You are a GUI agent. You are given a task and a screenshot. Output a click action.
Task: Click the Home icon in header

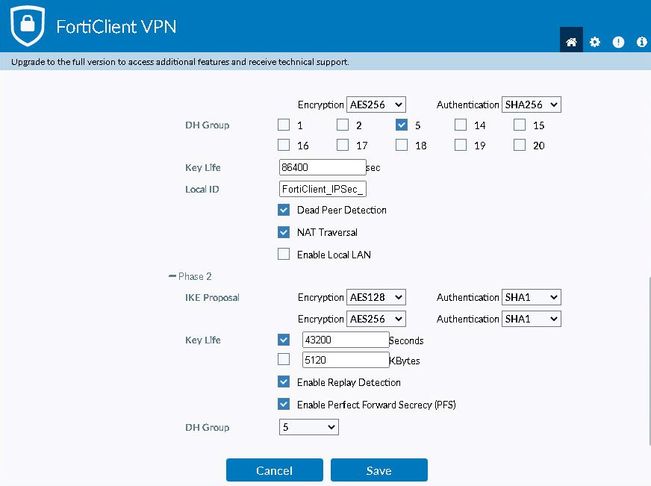(x=571, y=42)
